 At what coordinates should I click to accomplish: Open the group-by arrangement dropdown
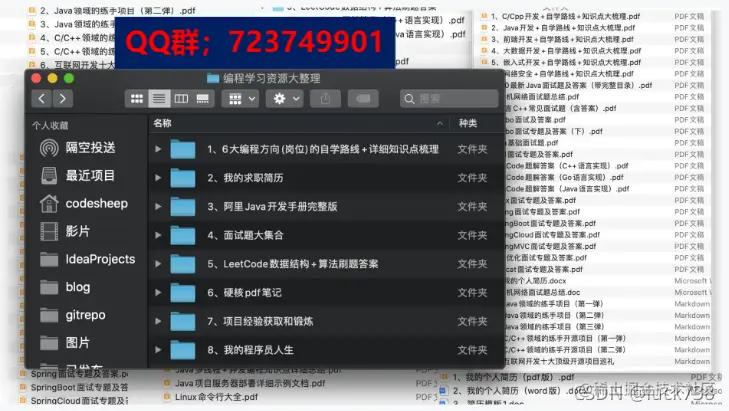coord(240,99)
